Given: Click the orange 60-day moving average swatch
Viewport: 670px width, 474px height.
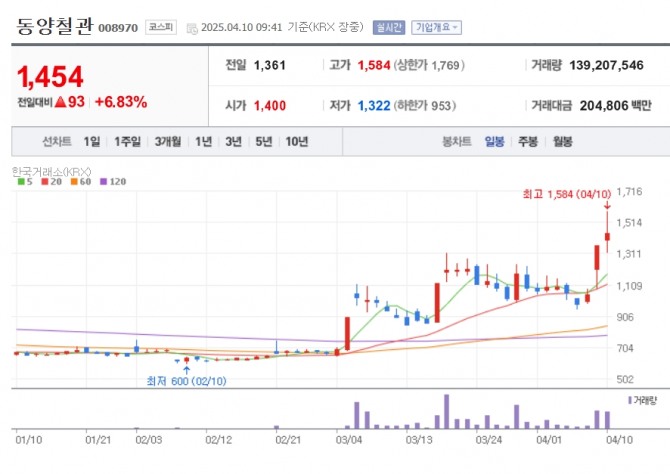Looking at the screenshot, I should [x=74, y=182].
